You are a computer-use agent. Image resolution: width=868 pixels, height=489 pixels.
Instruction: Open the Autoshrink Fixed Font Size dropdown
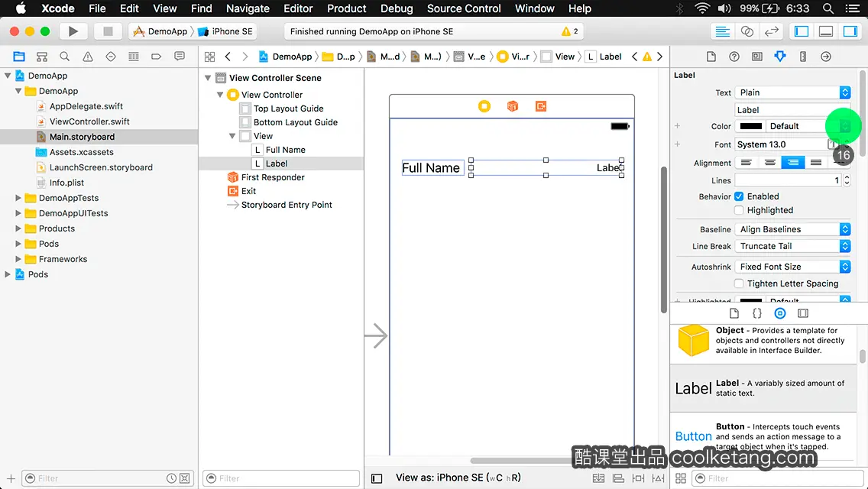792,267
